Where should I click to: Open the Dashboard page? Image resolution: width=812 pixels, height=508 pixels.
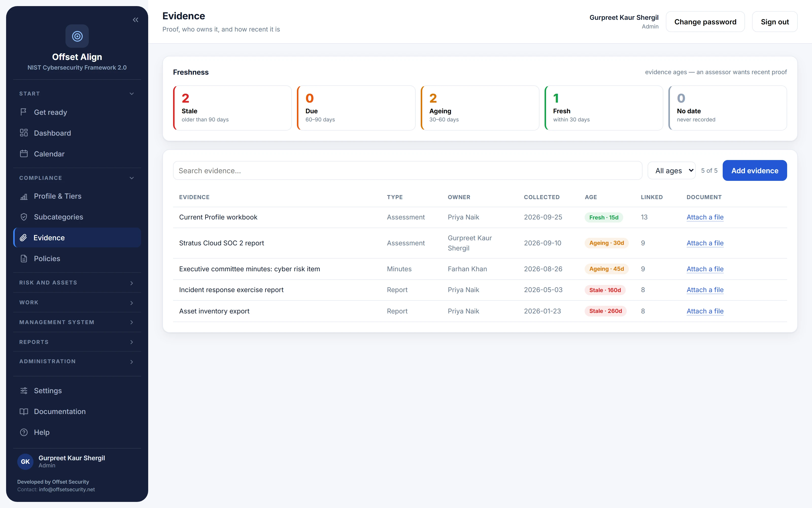[x=77, y=133]
